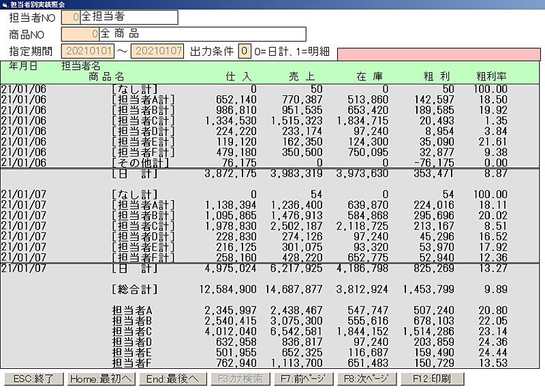Click the 担当者NO input field
545x392 pixels.
(x=70, y=17)
